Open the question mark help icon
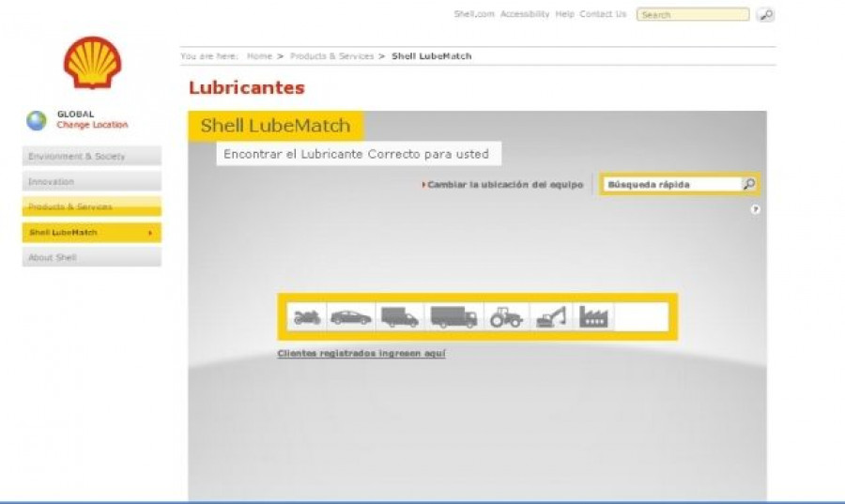The width and height of the screenshot is (845, 504). (756, 209)
